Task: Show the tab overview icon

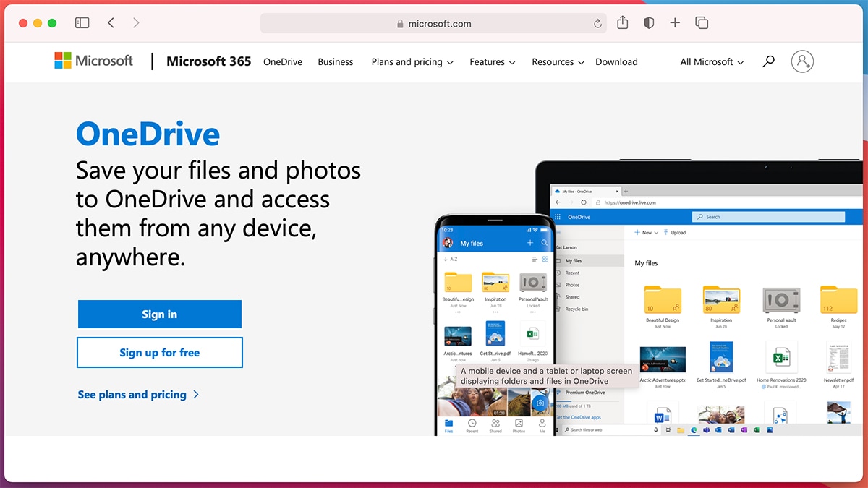Action: pyautogui.click(x=702, y=23)
